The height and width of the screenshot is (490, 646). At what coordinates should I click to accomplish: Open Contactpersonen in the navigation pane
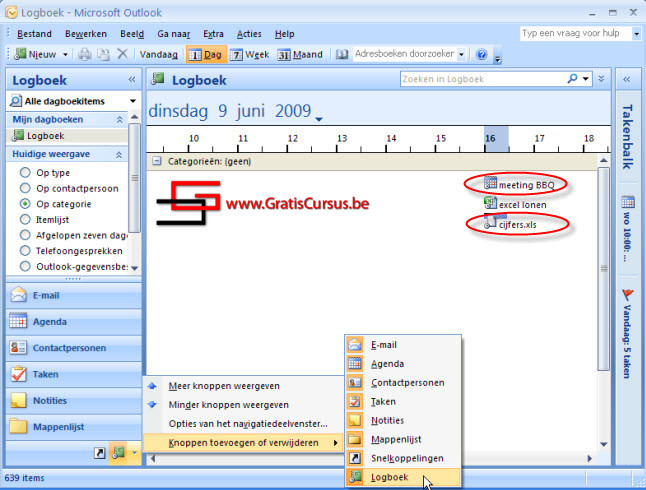pyautogui.click(x=73, y=348)
